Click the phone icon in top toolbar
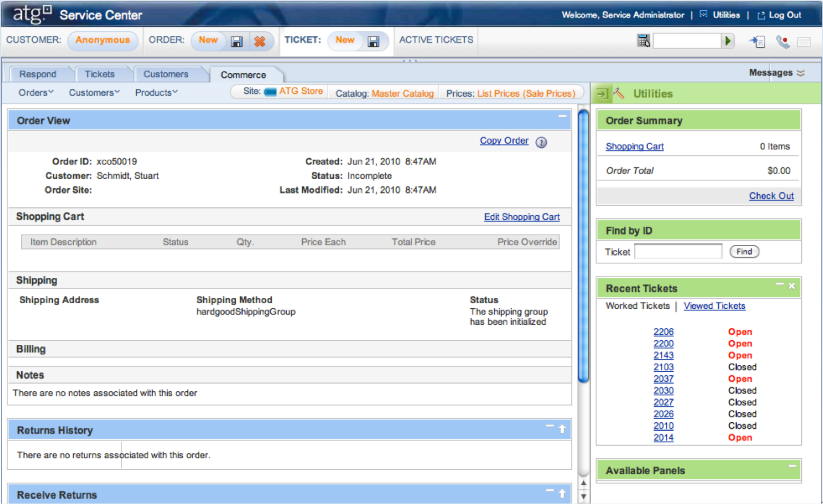This screenshot has width=823, height=504. point(783,42)
